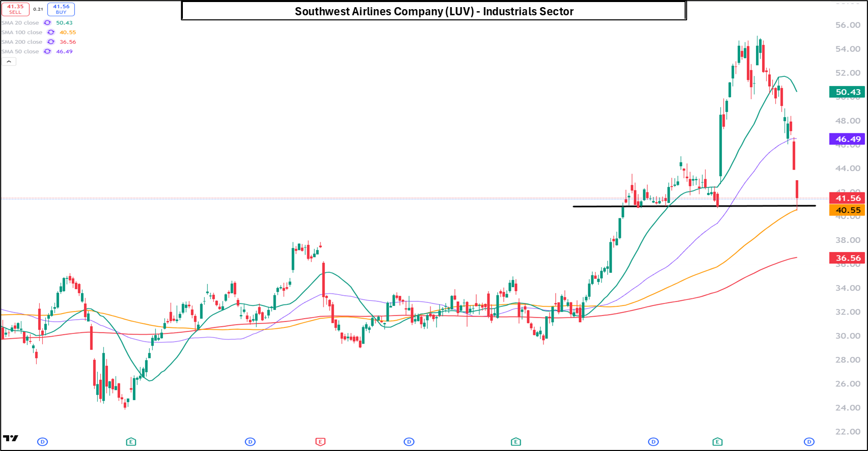Collapse the indicator legend with the chevron
This screenshot has height=451, width=868.
click(x=9, y=62)
